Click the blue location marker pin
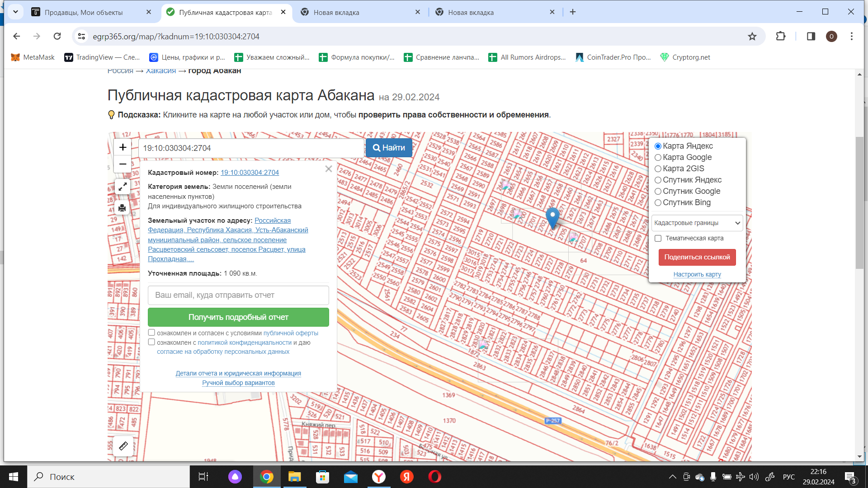This screenshot has height=488, width=868. coord(552,217)
